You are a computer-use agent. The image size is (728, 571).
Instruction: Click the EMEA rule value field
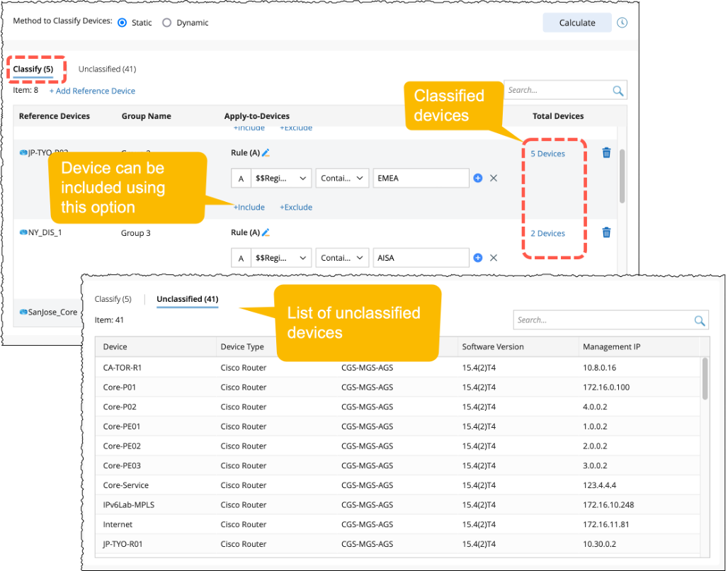pos(421,179)
